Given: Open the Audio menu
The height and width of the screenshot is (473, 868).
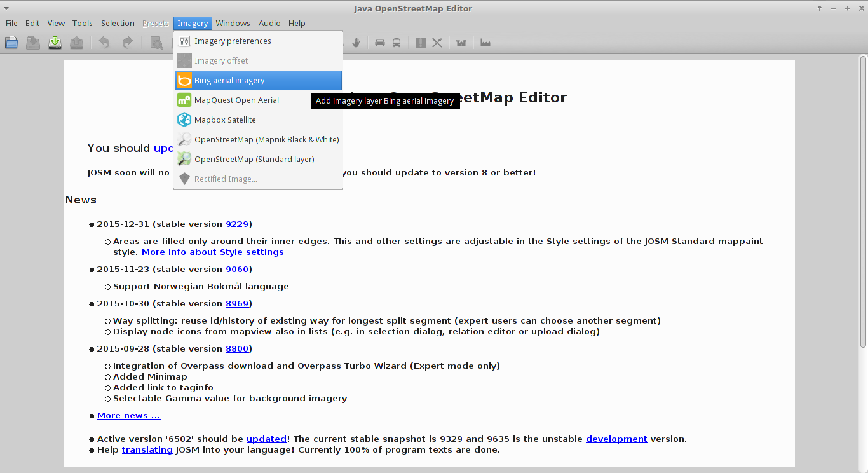Looking at the screenshot, I should [x=269, y=23].
